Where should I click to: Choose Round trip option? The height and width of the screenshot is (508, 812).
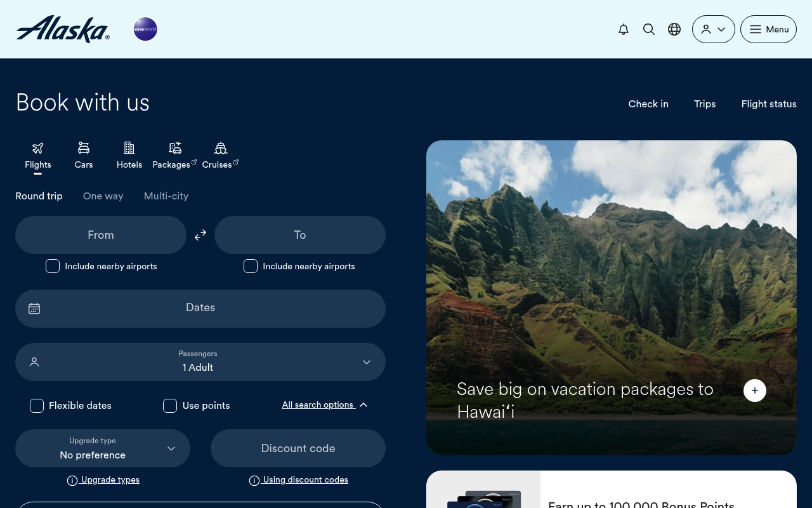[x=39, y=196]
